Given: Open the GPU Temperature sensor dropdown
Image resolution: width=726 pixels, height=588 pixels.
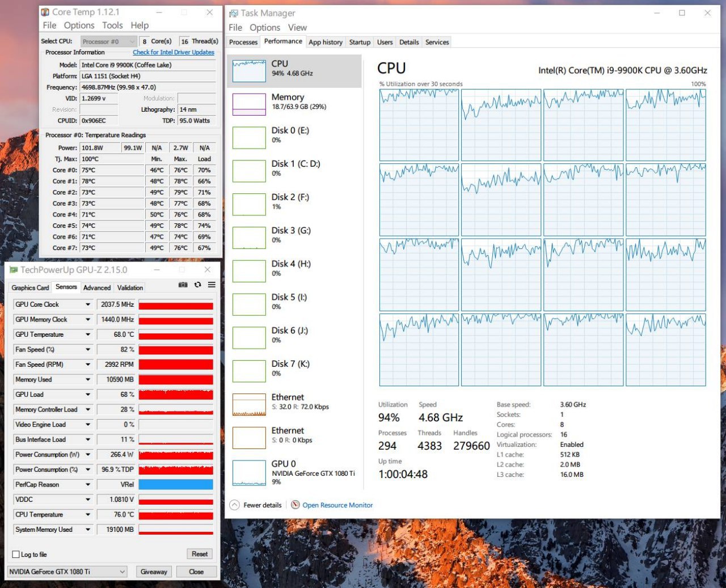Looking at the screenshot, I should tap(88, 335).
